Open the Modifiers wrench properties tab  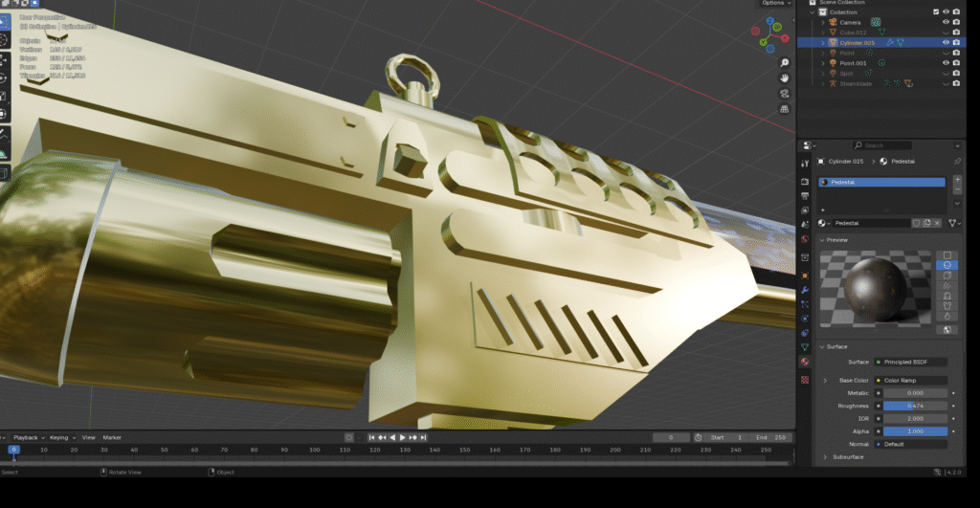click(x=805, y=290)
